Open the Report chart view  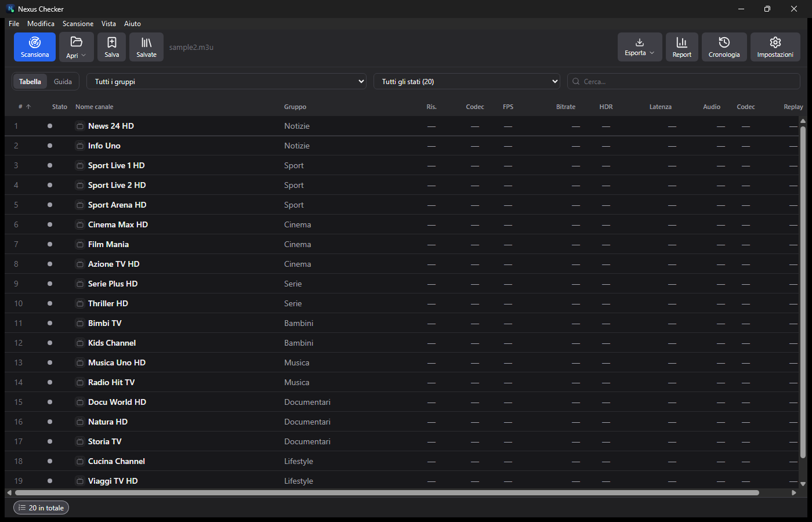[x=682, y=47]
